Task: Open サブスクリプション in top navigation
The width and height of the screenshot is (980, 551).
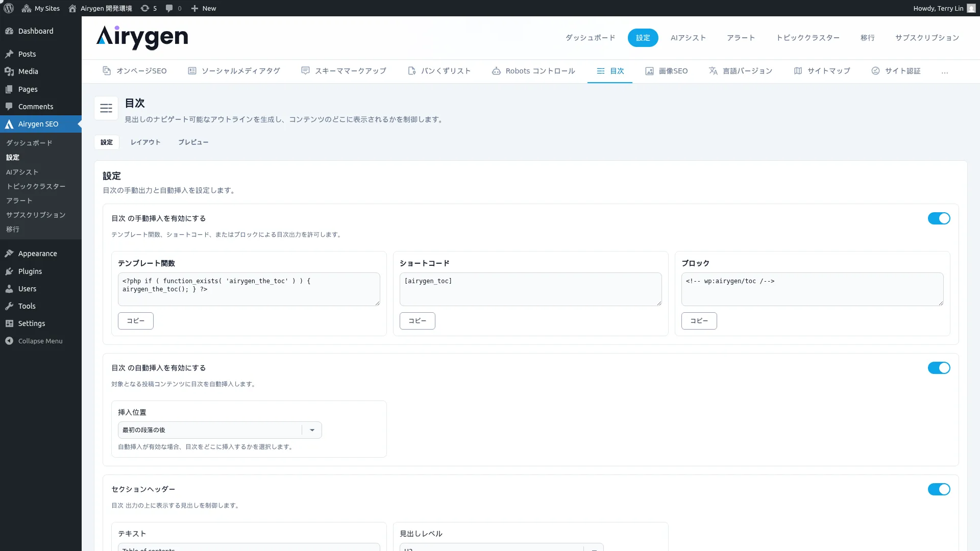Action: pos(927,38)
